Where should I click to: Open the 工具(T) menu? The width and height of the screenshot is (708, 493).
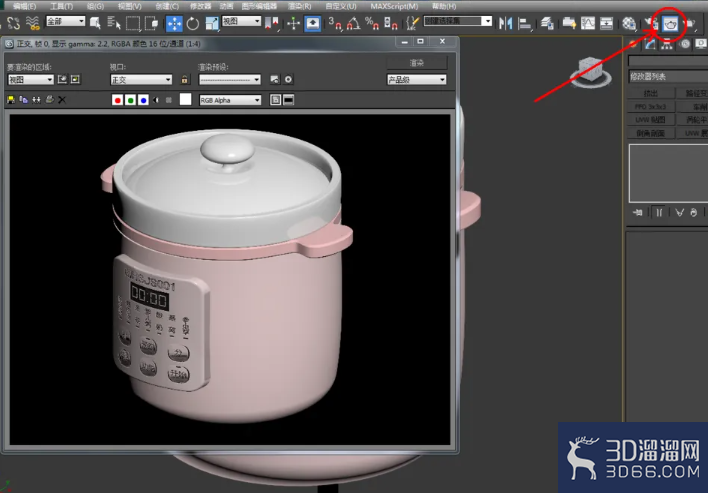pos(61,6)
